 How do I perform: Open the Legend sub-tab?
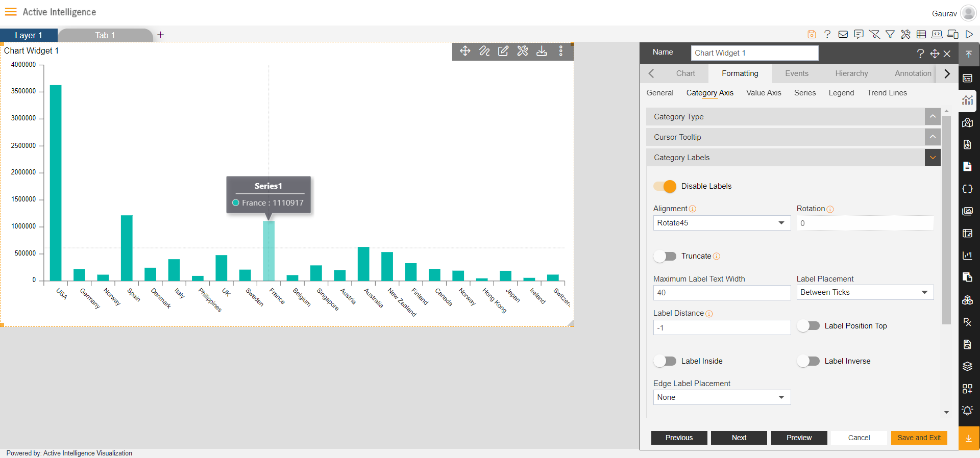click(x=841, y=93)
